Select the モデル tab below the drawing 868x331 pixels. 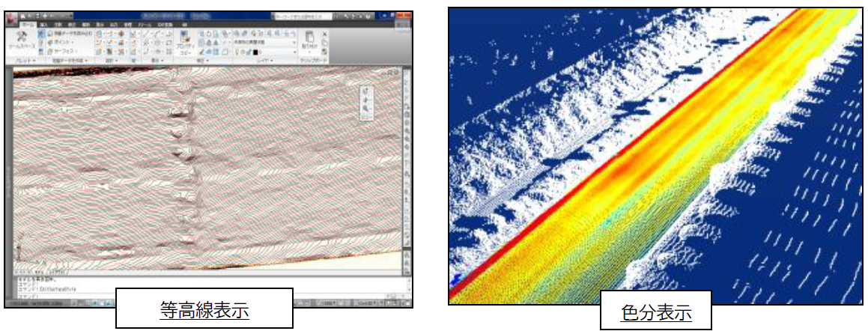(39, 273)
